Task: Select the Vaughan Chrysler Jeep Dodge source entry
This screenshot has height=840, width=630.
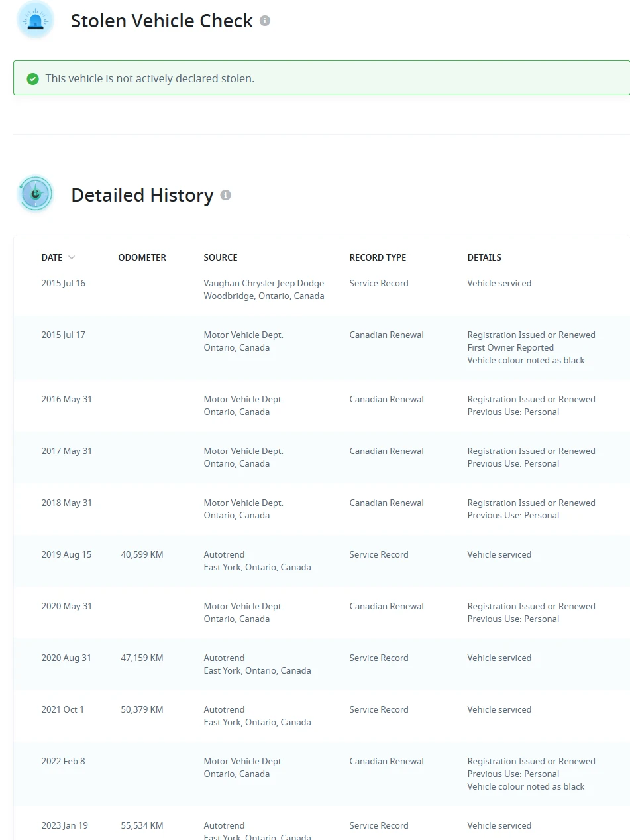Action: pos(264,290)
